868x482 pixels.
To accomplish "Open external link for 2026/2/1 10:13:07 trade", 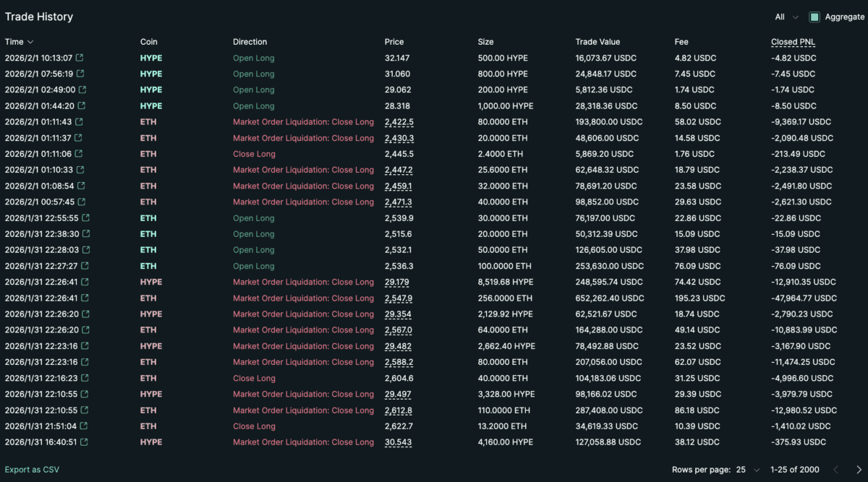I will pyautogui.click(x=80, y=58).
